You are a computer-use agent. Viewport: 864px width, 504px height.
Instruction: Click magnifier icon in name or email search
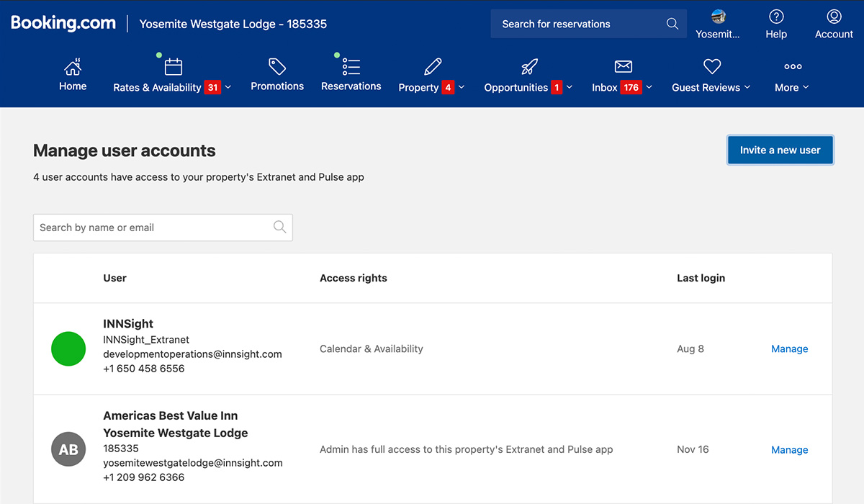tap(280, 228)
